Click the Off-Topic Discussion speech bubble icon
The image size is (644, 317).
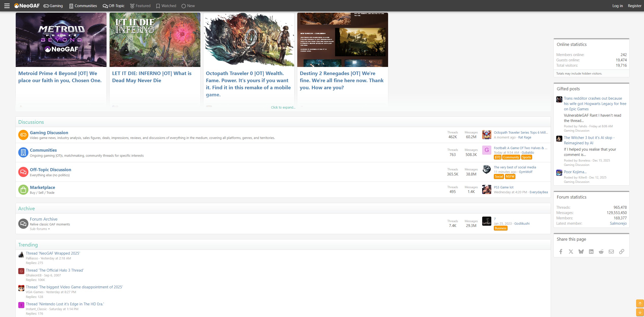point(23,172)
